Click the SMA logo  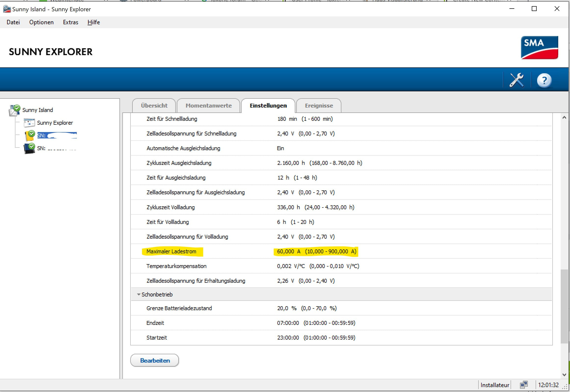(x=539, y=48)
